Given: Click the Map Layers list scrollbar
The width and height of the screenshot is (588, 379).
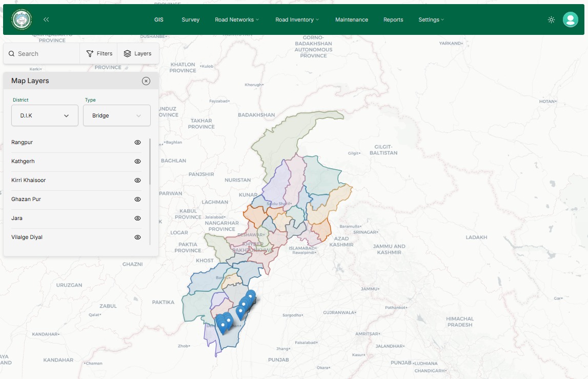Looking at the screenshot, I should pyautogui.click(x=150, y=162).
